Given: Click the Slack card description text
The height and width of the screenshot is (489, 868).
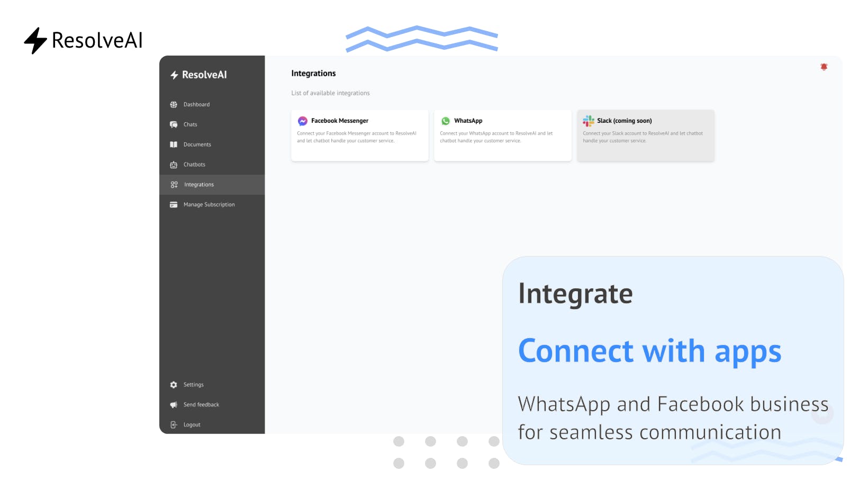Looking at the screenshot, I should click(643, 137).
